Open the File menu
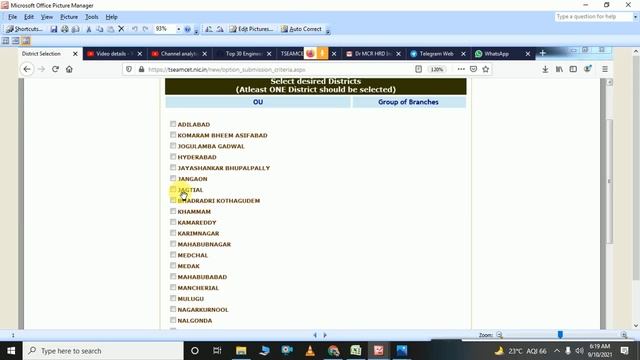 (x=12, y=17)
